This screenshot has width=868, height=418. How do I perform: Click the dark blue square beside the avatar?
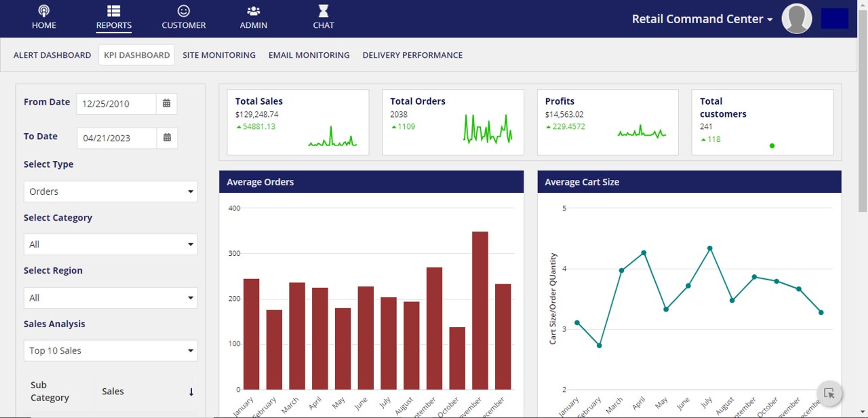coord(834,19)
